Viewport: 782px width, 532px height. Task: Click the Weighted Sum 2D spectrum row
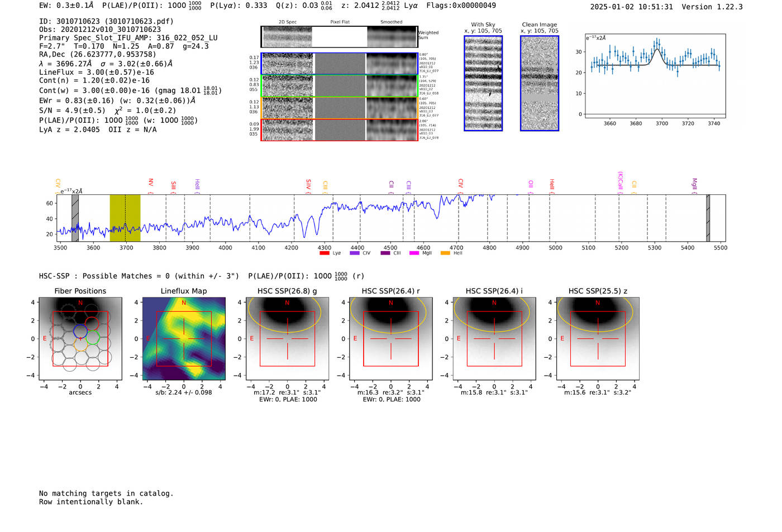[340, 37]
